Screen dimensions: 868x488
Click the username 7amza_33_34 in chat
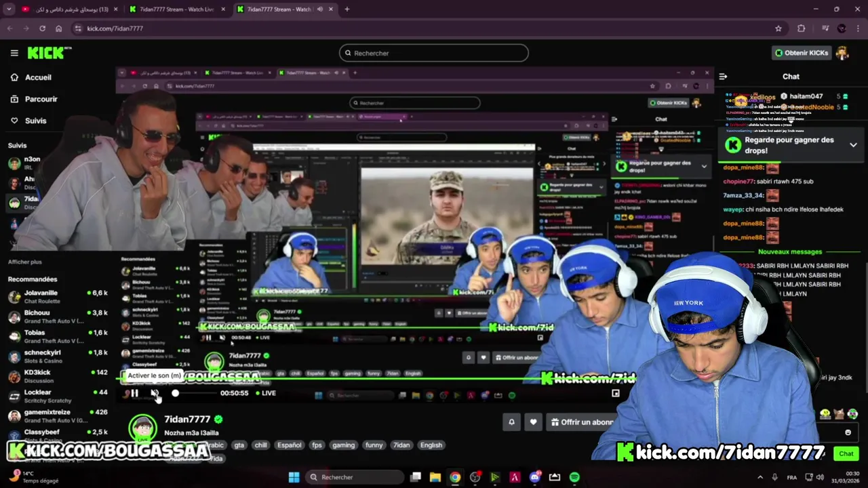[x=744, y=195]
